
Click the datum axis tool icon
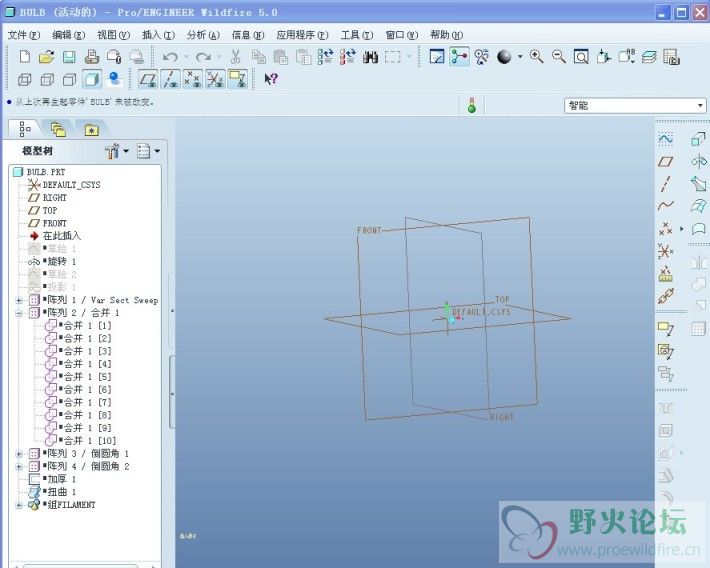tap(665, 184)
